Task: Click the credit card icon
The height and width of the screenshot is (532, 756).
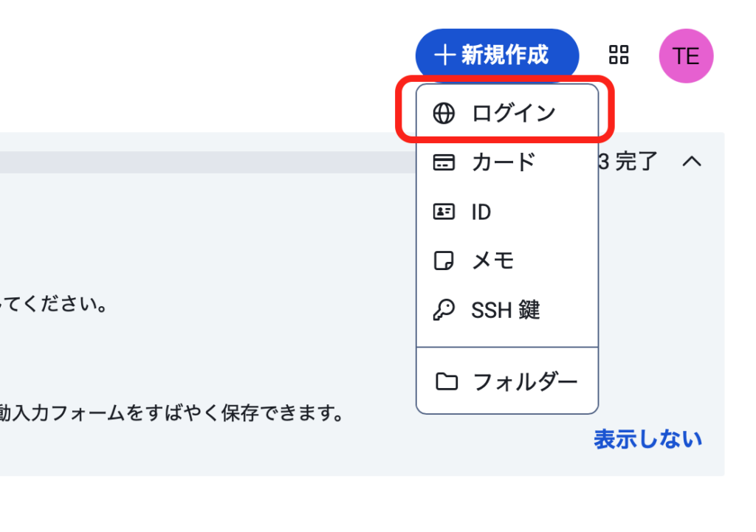Action: pyautogui.click(x=444, y=162)
